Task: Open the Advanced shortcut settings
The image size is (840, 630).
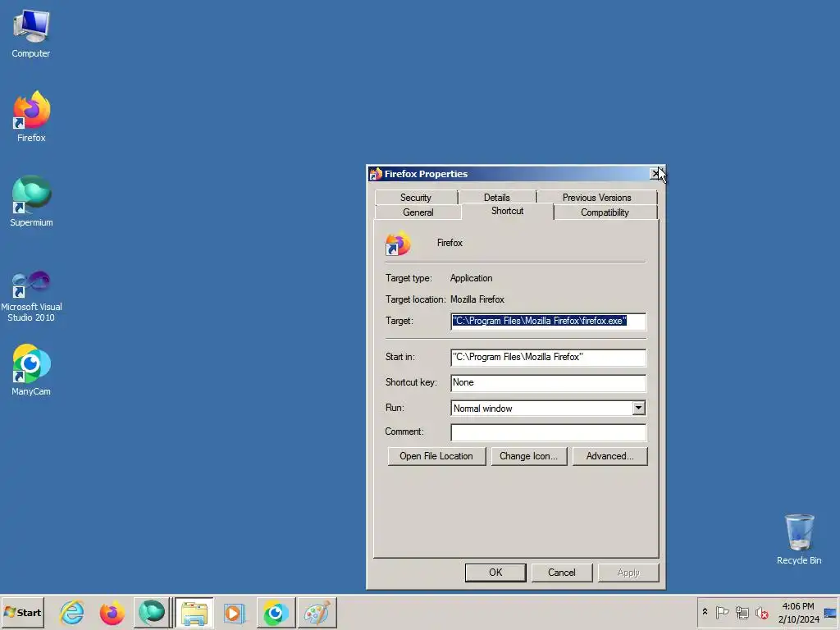Action: [x=609, y=456]
